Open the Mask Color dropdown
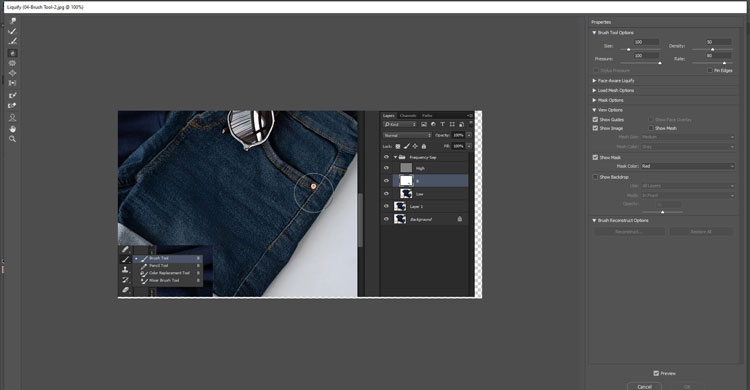 point(687,166)
